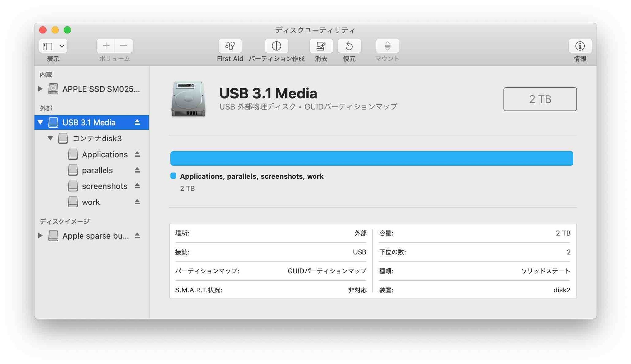Click the 非対応 S.M.A.R.T. status value
Image resolution: width=631 pixels, height=364 pixels.
tap(357, 290)
